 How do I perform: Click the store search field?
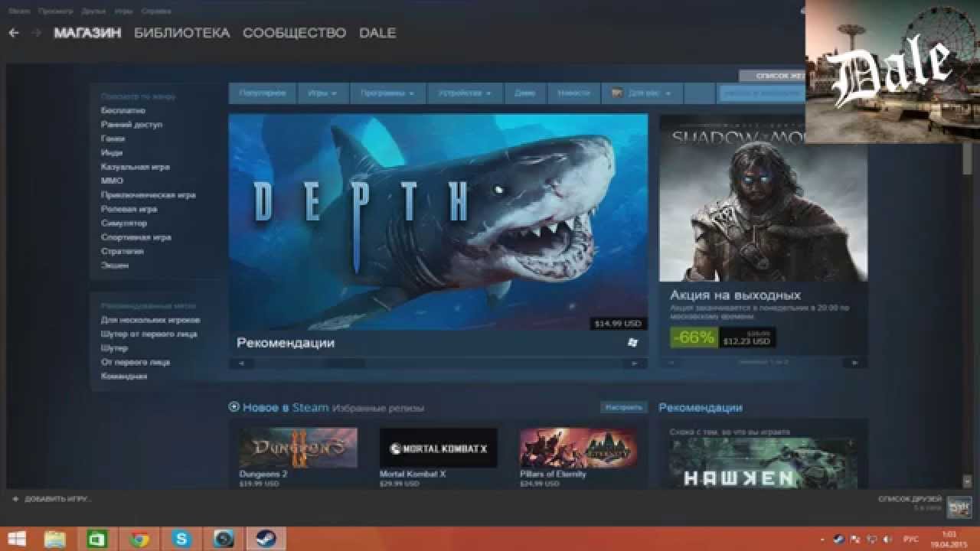pos(762,93)
